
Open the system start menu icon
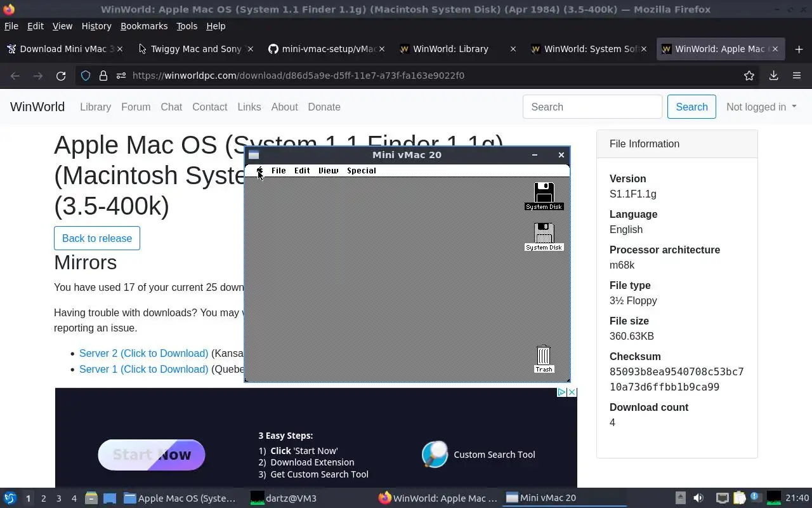click(x=10, y=498)
